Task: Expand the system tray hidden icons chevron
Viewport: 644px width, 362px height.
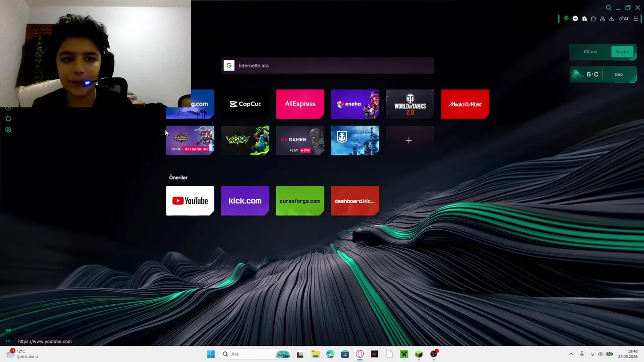Action: coord(571,354)
